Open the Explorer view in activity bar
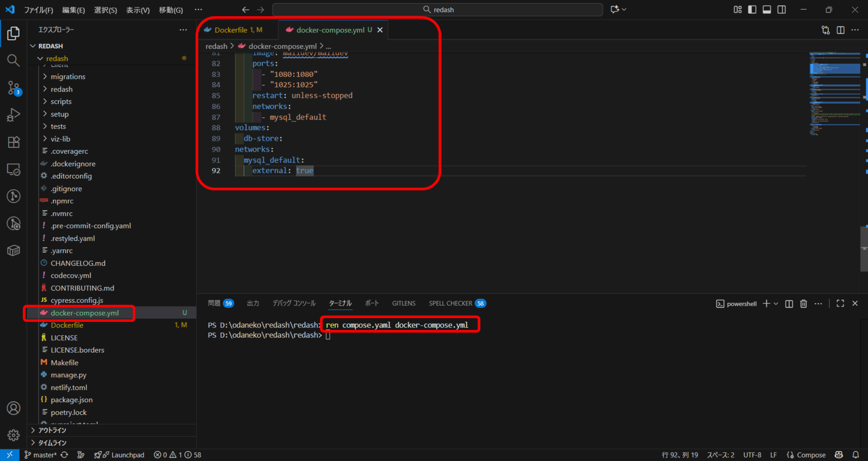Screen dimensions: 868x461 (14, 33)
